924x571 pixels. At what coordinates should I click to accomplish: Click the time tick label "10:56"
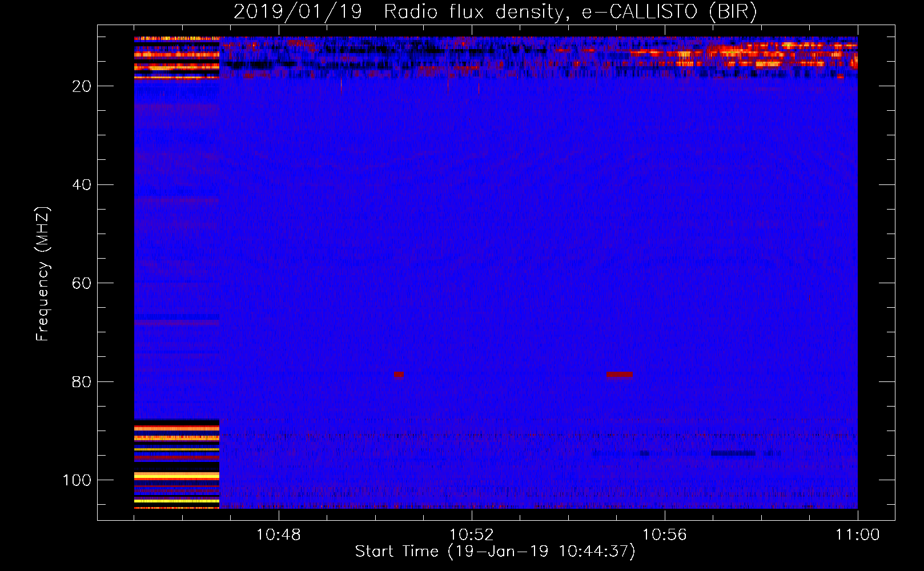[665, 535]
